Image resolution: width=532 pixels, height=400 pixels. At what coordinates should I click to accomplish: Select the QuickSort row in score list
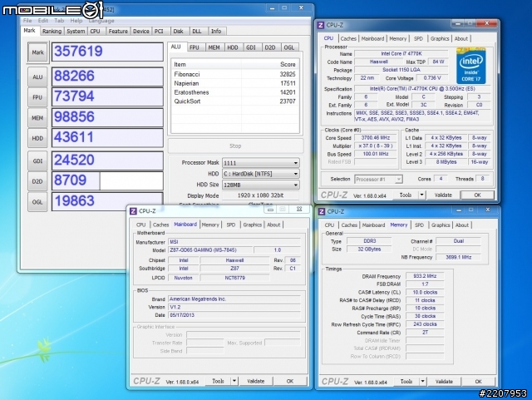(x=234, y=101)
